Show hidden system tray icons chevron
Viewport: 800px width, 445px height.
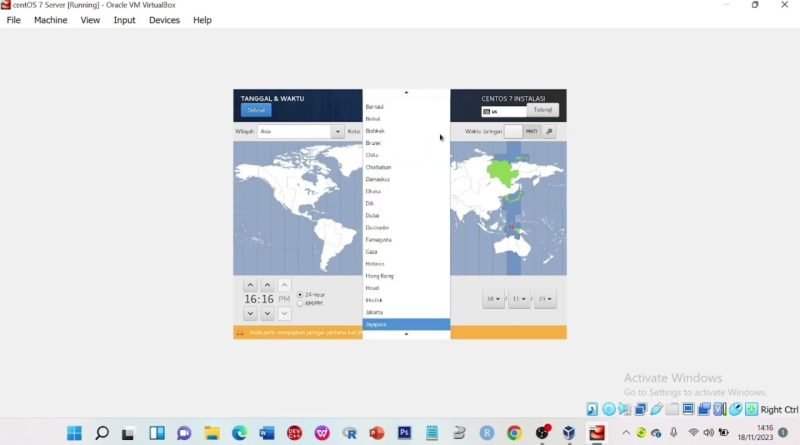(626, 433)
